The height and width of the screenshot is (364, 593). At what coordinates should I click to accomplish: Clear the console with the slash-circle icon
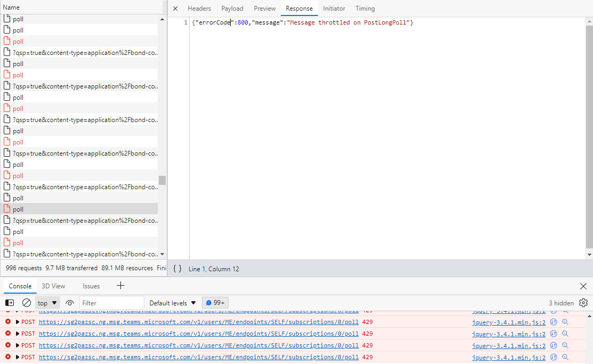click(x=27, y=302)
